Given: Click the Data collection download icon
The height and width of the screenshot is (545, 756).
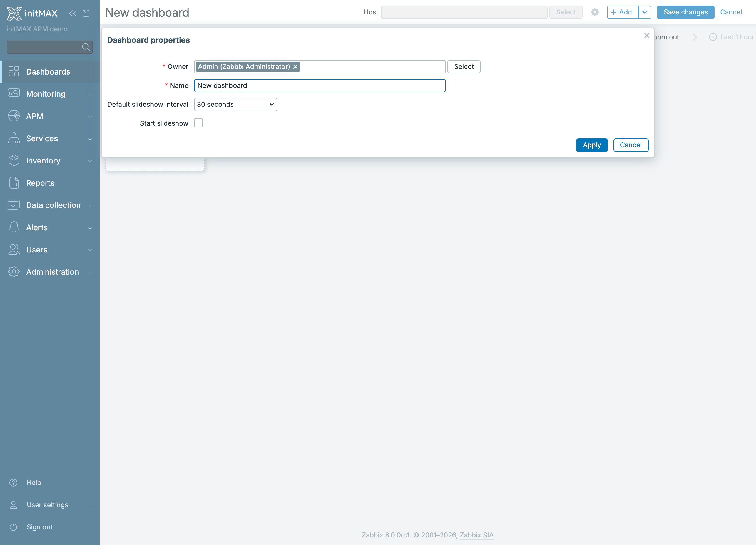Looking at the screenshot, I should coord(14,205).
